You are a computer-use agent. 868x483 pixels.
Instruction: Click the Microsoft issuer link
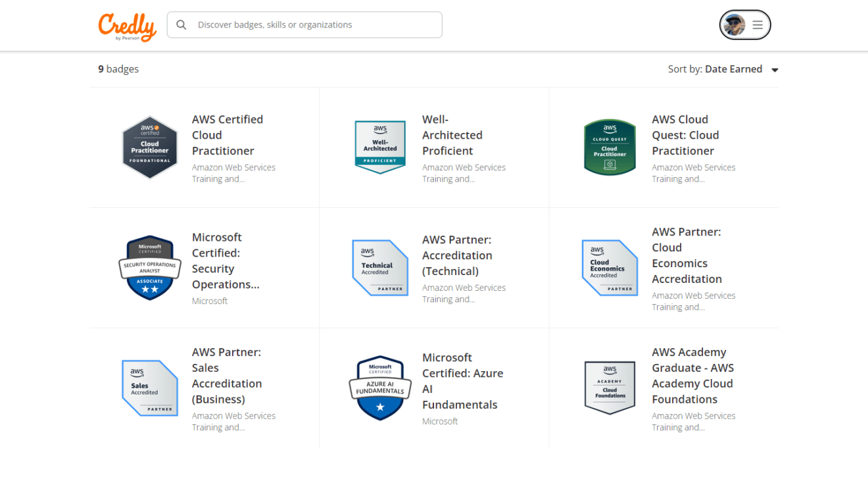click(210, 301)
